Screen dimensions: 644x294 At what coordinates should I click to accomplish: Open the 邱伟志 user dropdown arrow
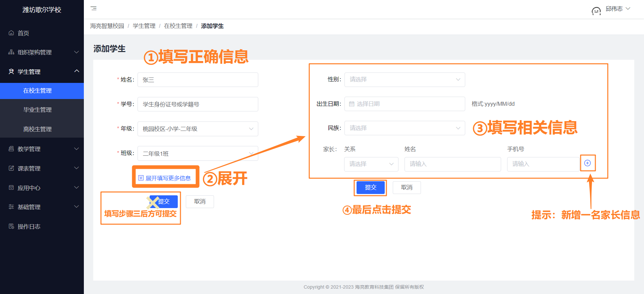(628, 9)
